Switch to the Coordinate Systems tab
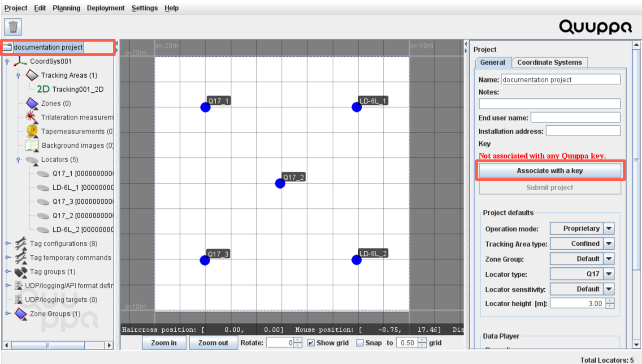This screenshot has width=642, height=364. pos(550,62)
